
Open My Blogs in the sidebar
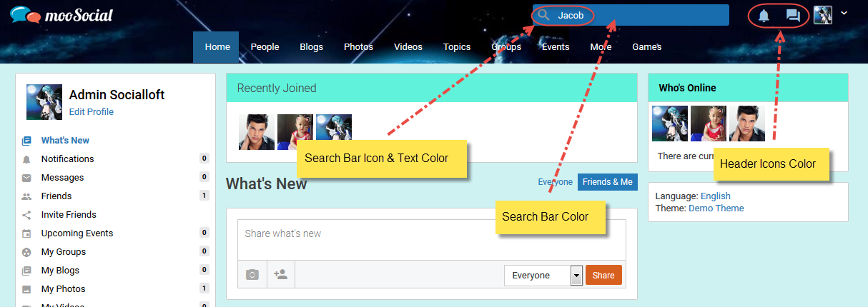[x=61, y=271]
